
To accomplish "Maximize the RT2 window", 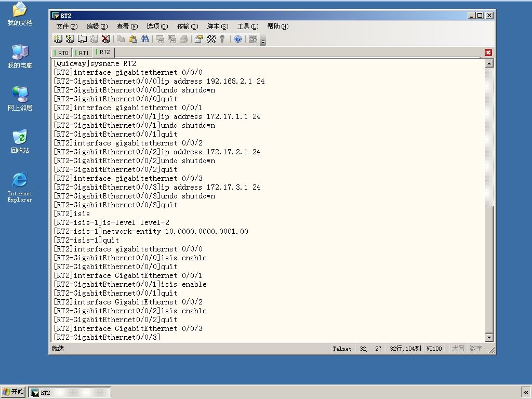I will (x=480, y=16).
